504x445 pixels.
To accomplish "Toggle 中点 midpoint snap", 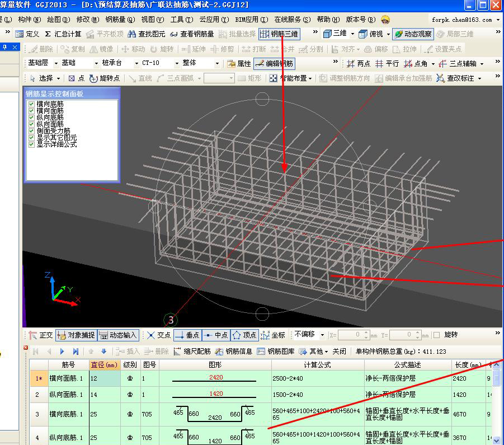I will (216, 335).
